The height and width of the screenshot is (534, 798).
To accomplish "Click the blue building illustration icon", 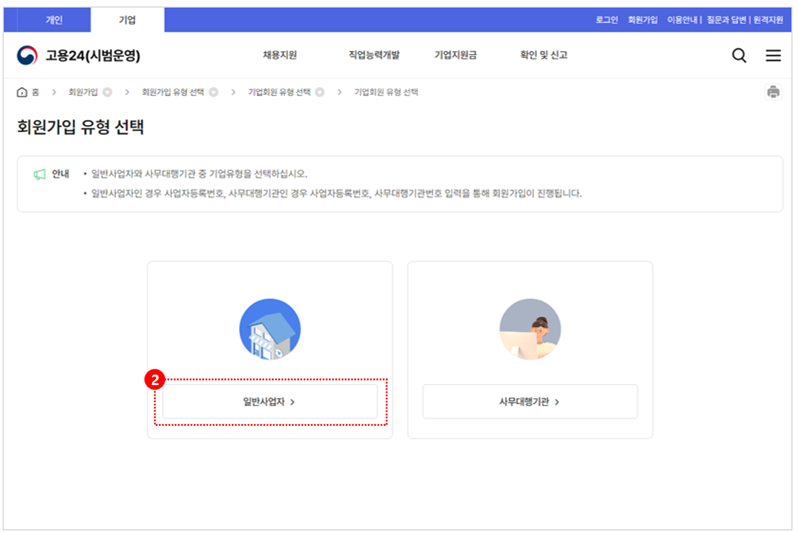I will pyautogui.click(x=269, y=329).
